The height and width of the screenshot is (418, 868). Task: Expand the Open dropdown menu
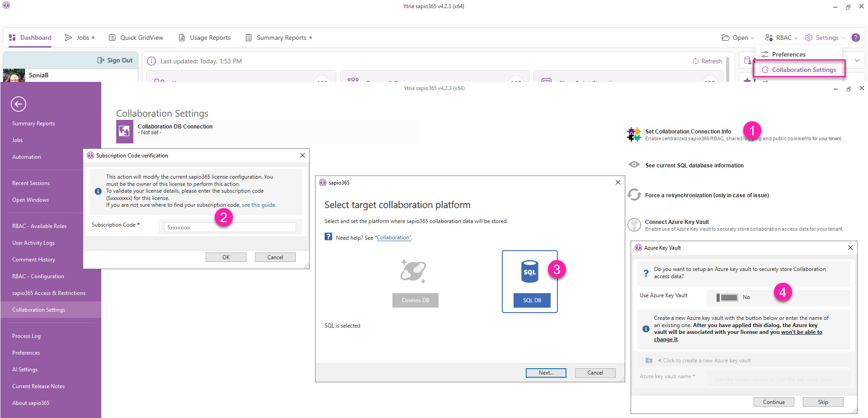tap(738, 38)
